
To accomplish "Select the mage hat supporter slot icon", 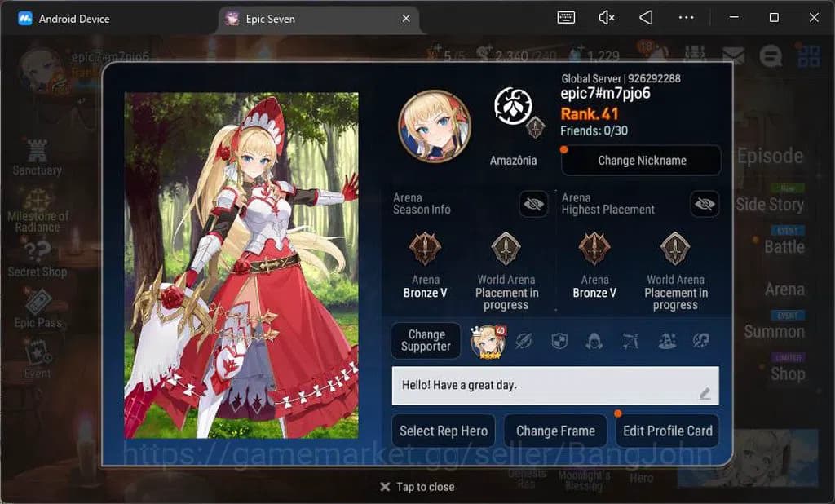I will 667,341.
